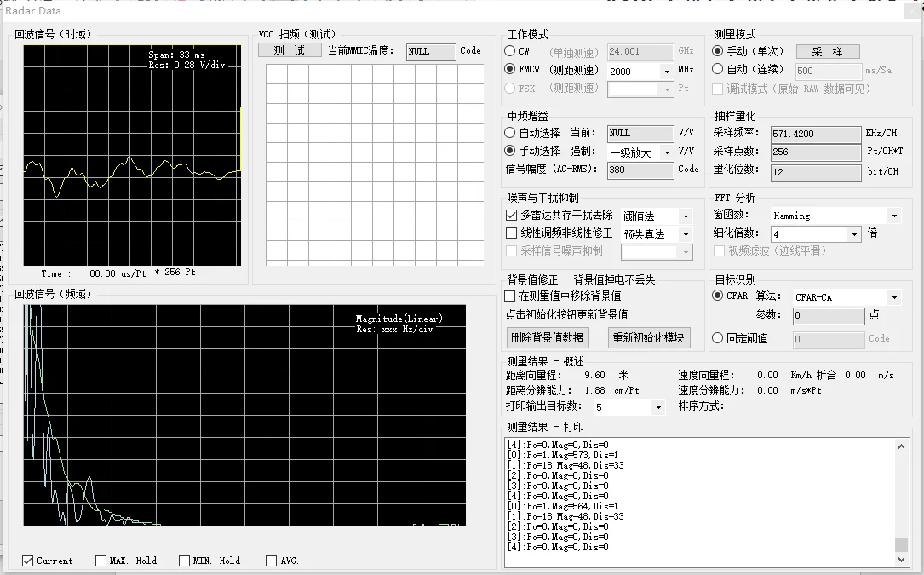
Task: Choose 自动 (连续) measurement mode
Action: (x=718, y=70)
